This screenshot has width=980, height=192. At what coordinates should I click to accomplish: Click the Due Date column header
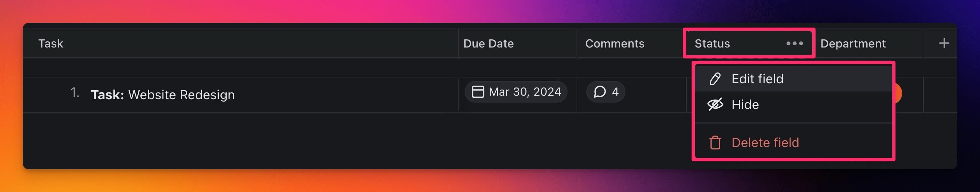[x=488, y=43]
